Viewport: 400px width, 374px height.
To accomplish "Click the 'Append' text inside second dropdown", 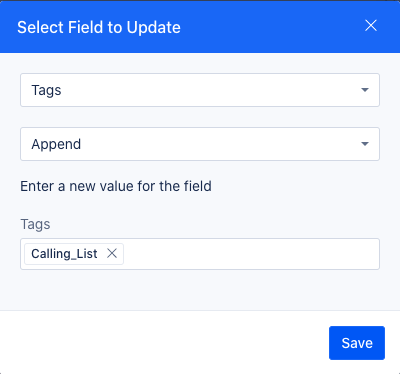I will 56,144.
